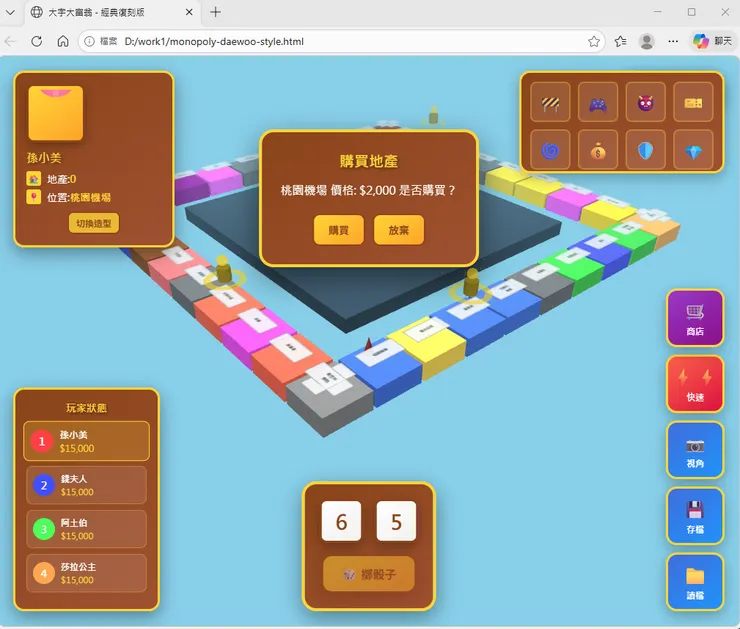Select the diamond gem item card
Viewport: 740px width, 629px height.
(693, 150)
